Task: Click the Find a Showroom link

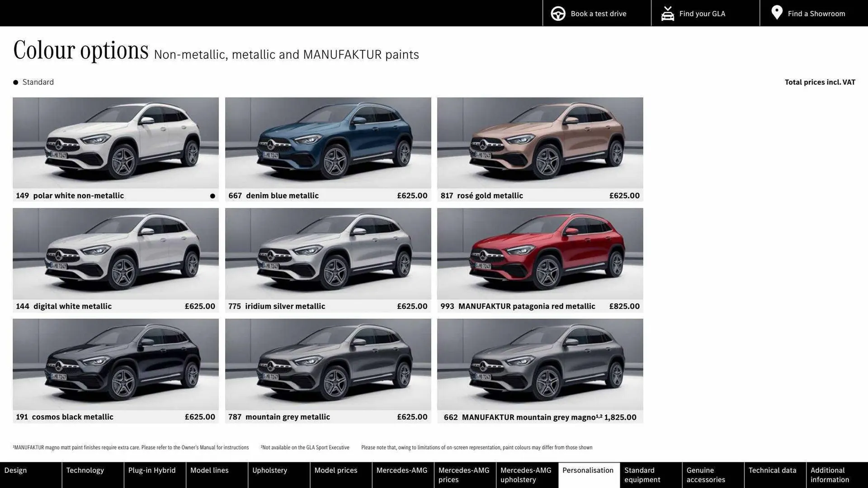Action: tap(816, 13)
